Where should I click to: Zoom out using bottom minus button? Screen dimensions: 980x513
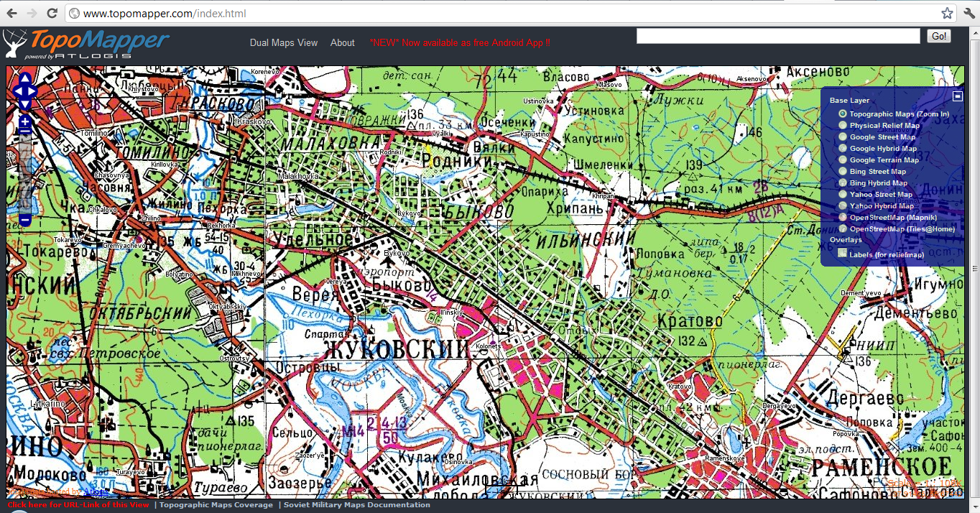point(25,220)
